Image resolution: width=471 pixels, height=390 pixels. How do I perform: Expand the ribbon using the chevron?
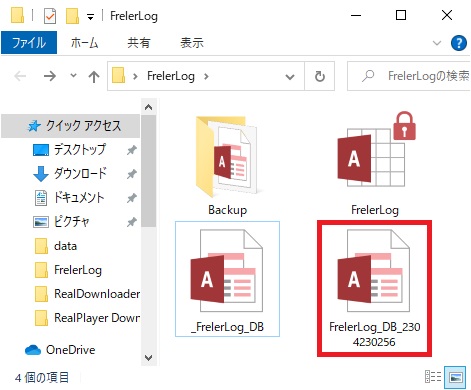click(x=437, y=43)
